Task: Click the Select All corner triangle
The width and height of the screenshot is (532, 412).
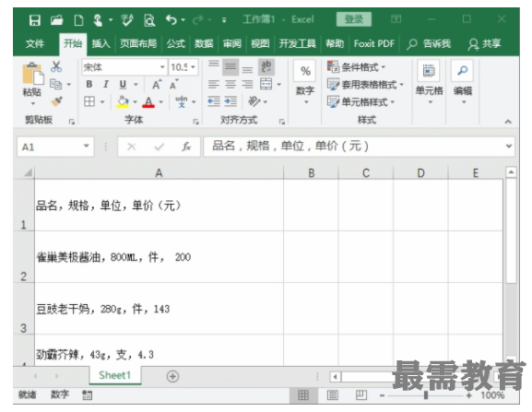Action: [x=29, y=172]
